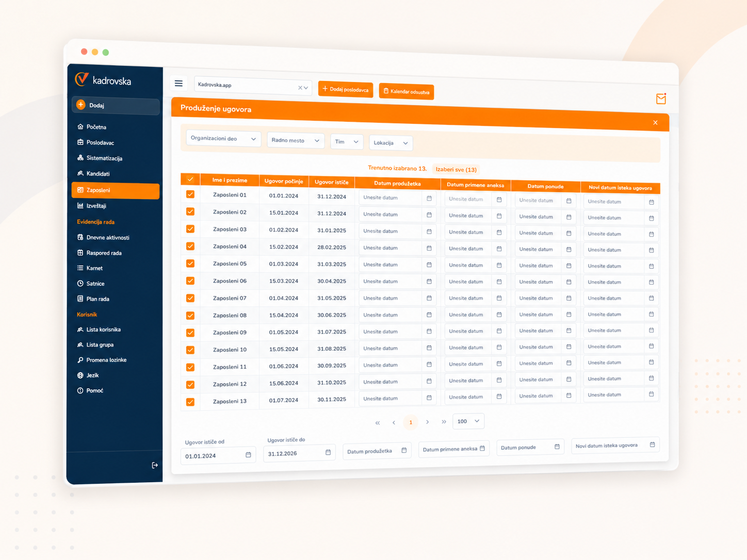Go to the last page of results
Viewport: 747px width, 560px height.
click(x=444, y=422)
